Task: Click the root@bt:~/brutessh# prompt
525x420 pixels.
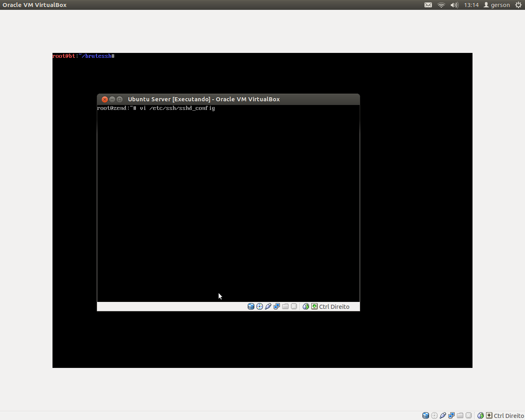Action: pos(84,56)
